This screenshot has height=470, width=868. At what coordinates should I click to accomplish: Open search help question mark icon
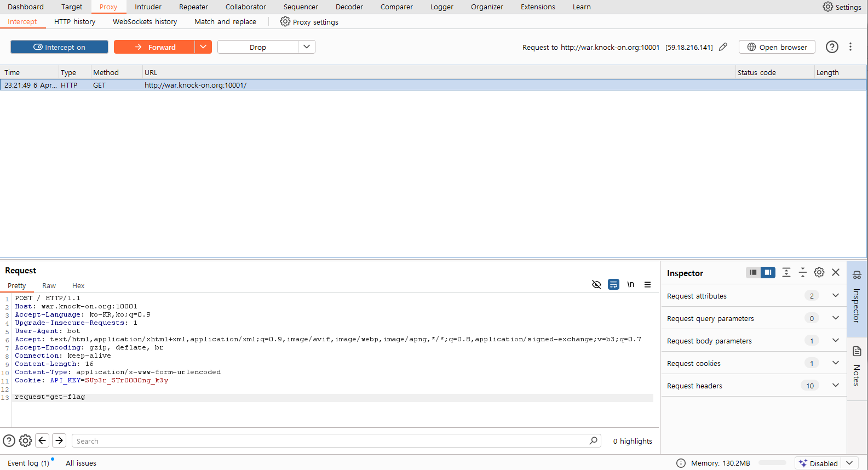(x=9, y=440)
